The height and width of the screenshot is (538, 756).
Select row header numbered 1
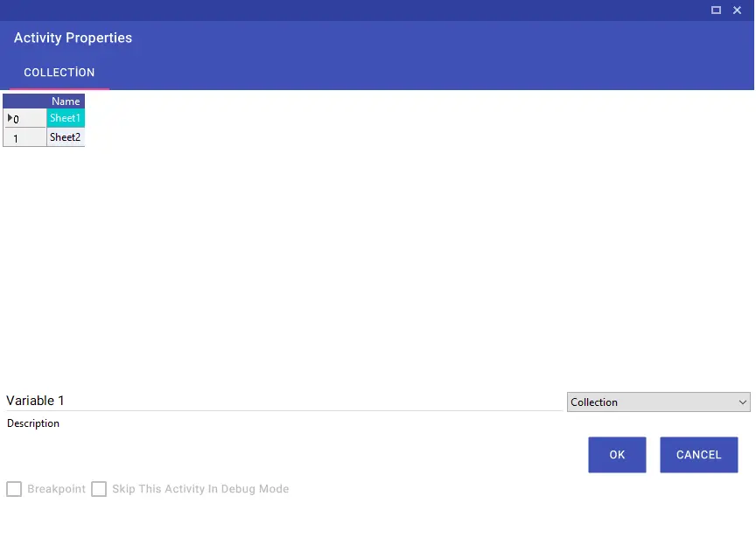coord(24,138)
